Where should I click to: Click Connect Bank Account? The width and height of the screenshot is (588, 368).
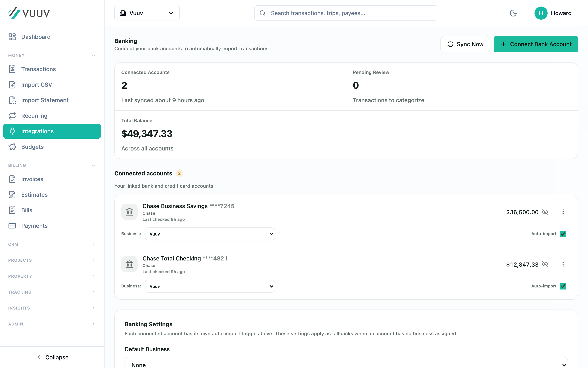point(536,44)
